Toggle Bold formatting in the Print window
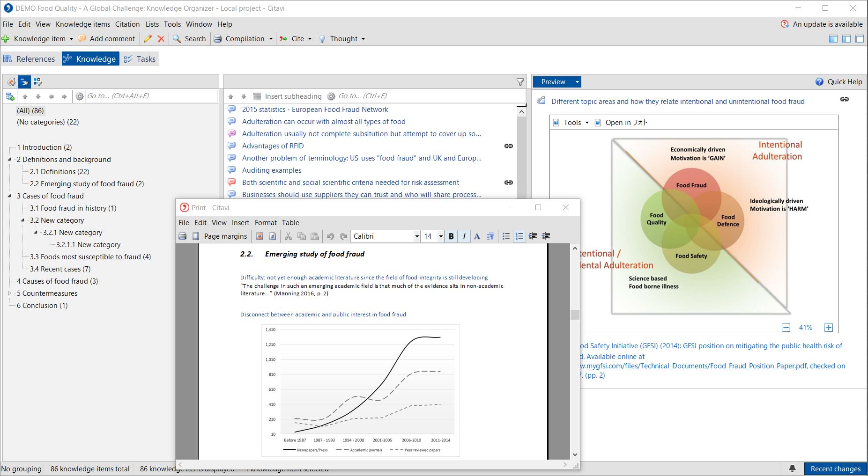The image size is (868, 476). tap(451, 236)
